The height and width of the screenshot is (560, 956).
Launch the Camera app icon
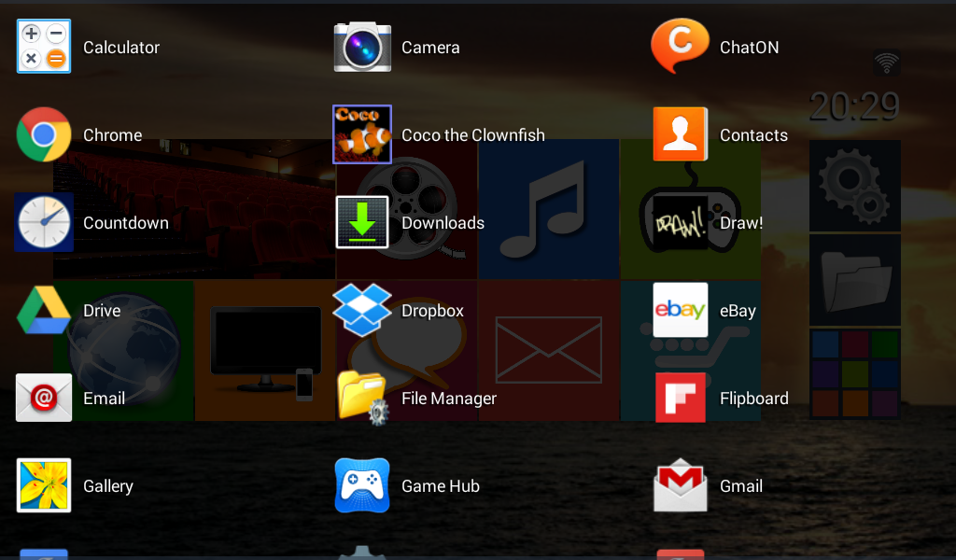point(362,47)
